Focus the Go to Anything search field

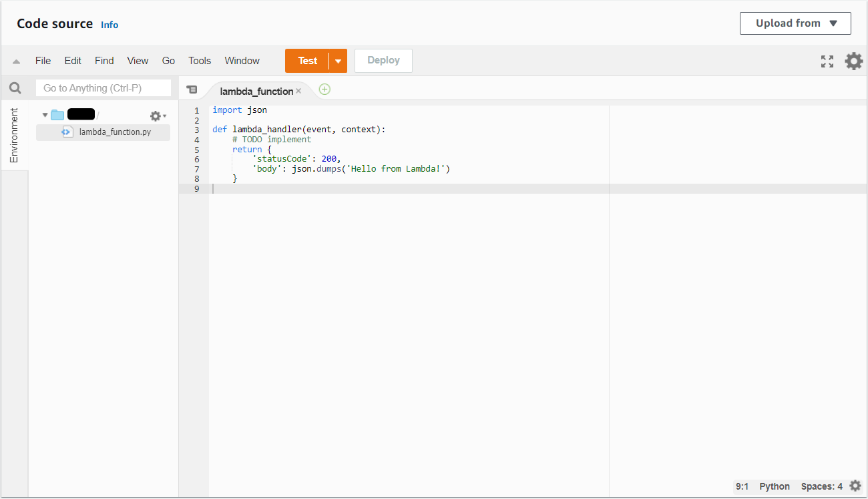point(103,88)
